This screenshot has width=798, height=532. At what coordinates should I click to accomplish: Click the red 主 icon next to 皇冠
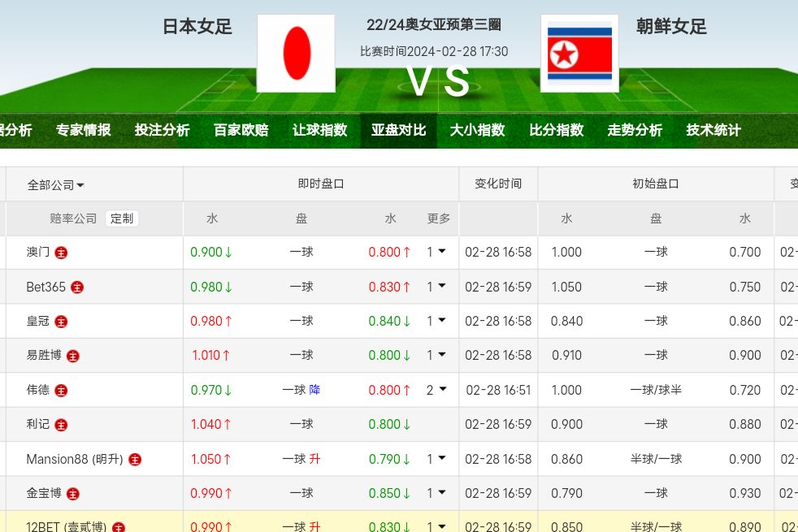click(x=61, y=322)
